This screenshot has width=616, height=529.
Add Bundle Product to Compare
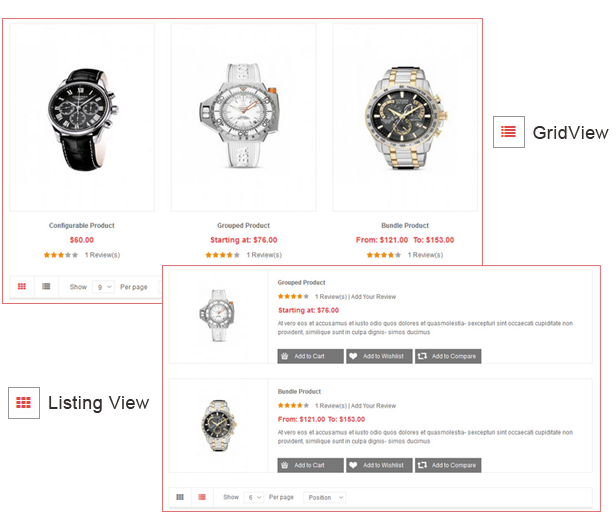448,465
